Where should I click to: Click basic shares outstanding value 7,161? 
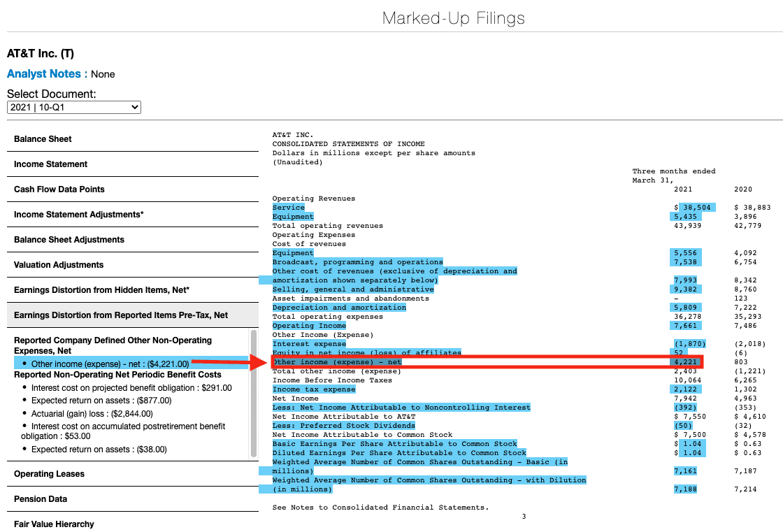click(x=685, y=470)
